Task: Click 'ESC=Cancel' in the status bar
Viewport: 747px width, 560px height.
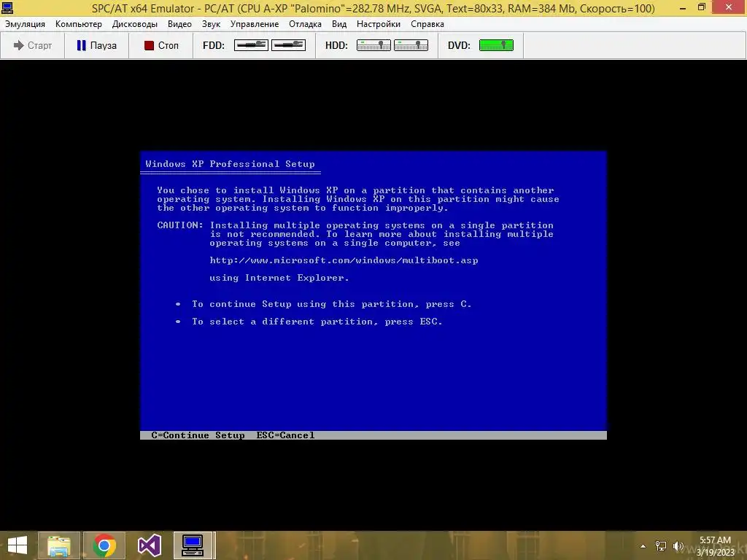Action: 285,435
